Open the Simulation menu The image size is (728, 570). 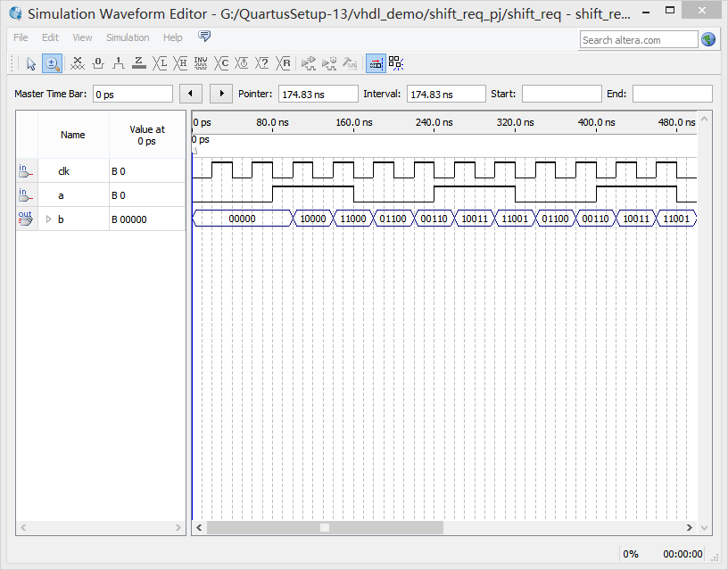pyautogui.click(x=128, y=37)
